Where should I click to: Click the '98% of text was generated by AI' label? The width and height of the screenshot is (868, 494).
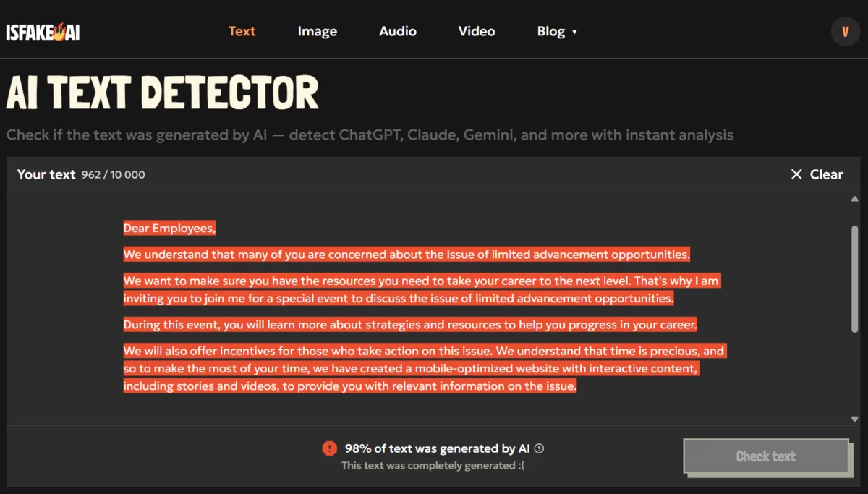pos(437,448)
